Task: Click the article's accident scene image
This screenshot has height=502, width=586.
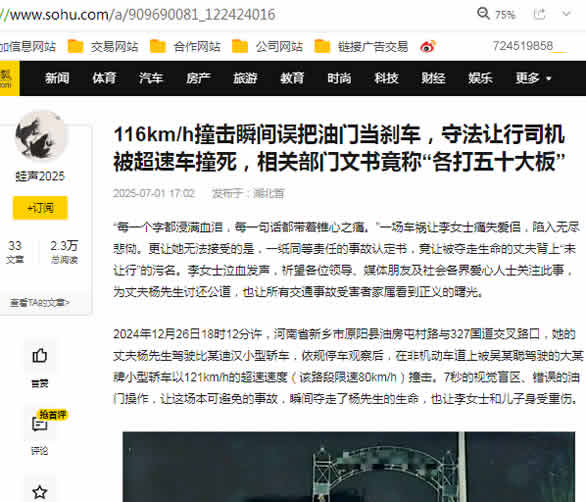Action: click(349, 467)
